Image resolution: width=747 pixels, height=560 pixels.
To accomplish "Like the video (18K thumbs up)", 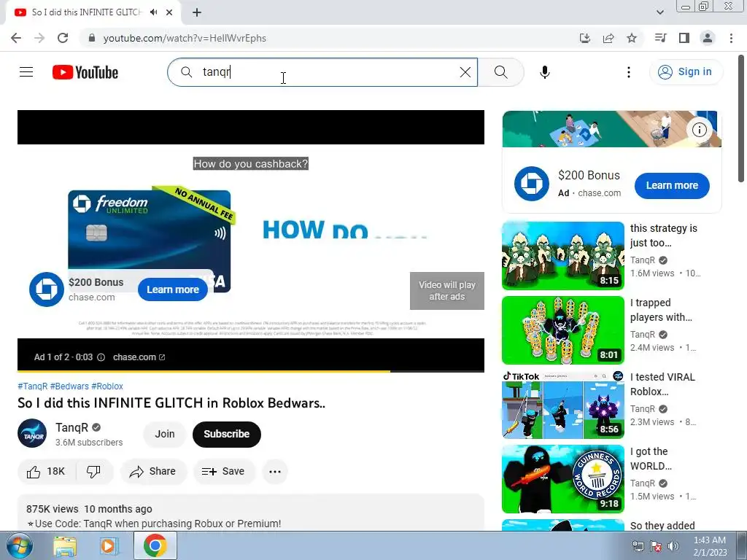I will [46, 472].
